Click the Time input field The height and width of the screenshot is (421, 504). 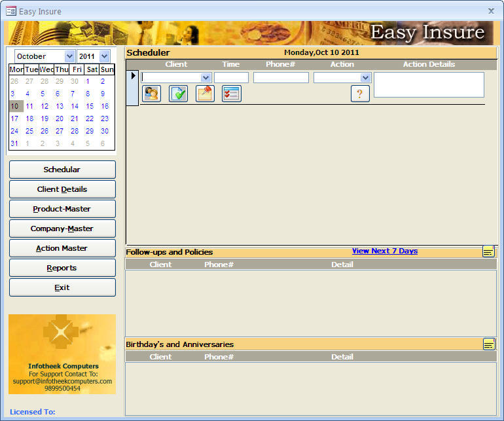[232, 77]
